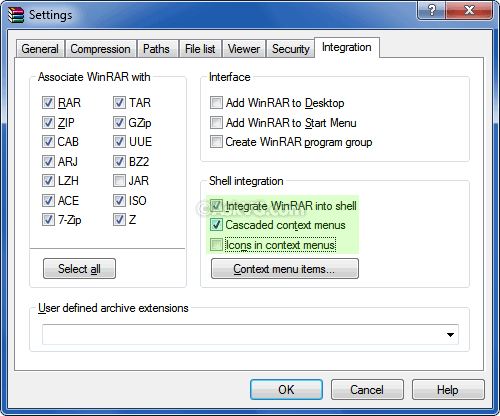Uncheck the Z file association
The width and height of the screenshot is (500, 416).
119,220
